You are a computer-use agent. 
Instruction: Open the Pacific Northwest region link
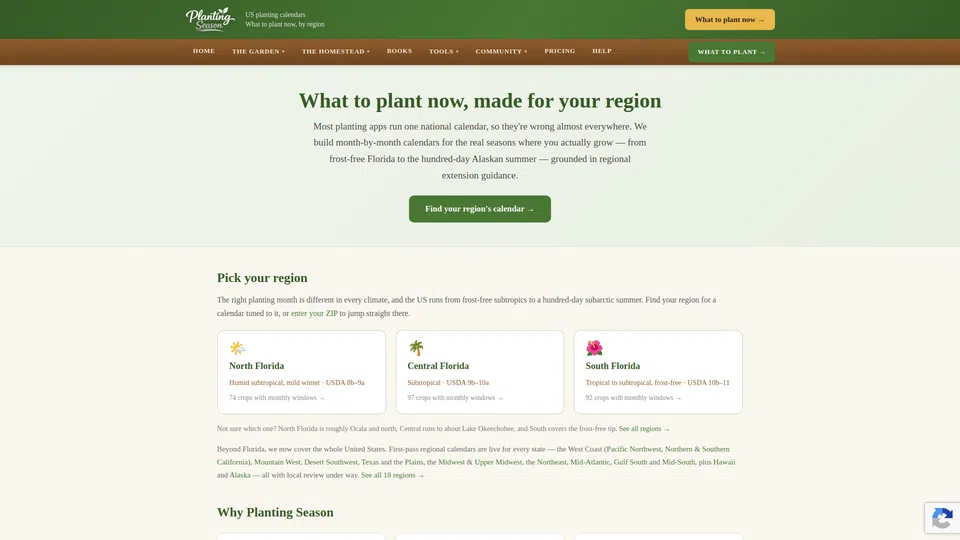pos(634,449)
